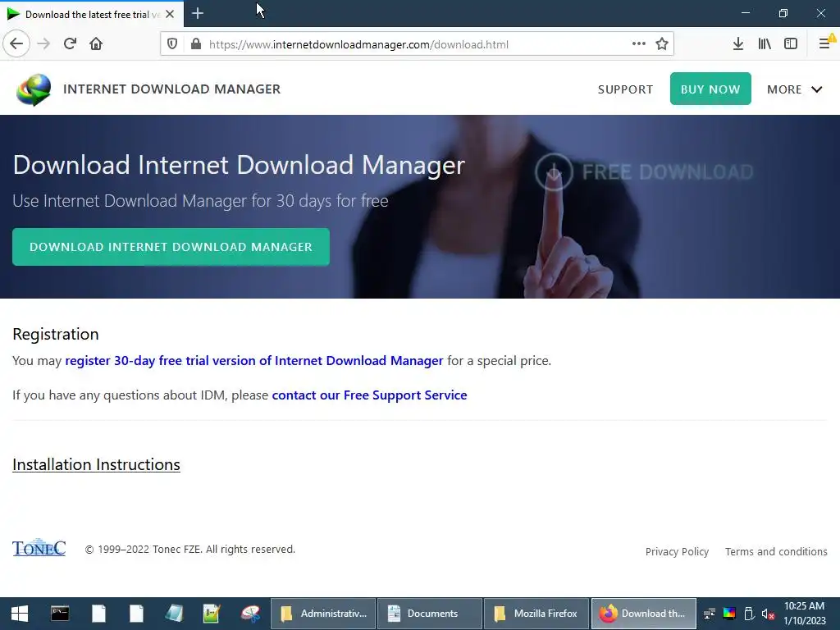Image resolution: width=840 pixels, height=630 pixels.
Task: Open the Firefox library icon
Action: click(765, 44)
